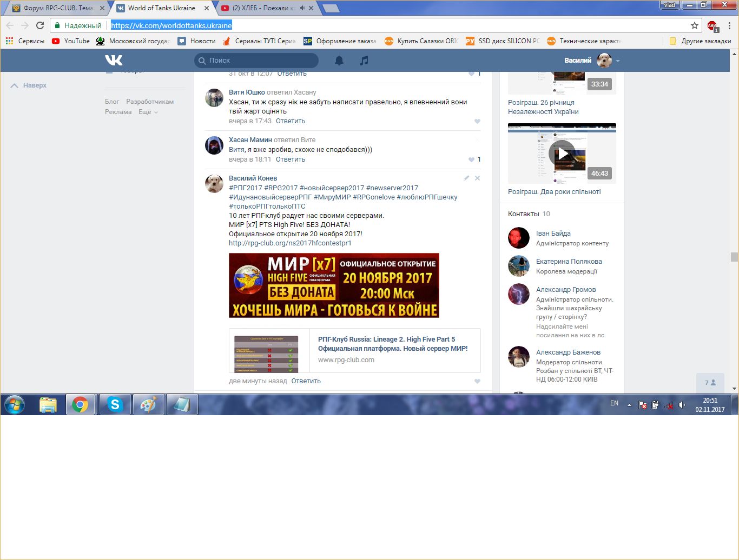Focus the VK Поиск search field
This screenshot has width=739, height=560.
256,61
